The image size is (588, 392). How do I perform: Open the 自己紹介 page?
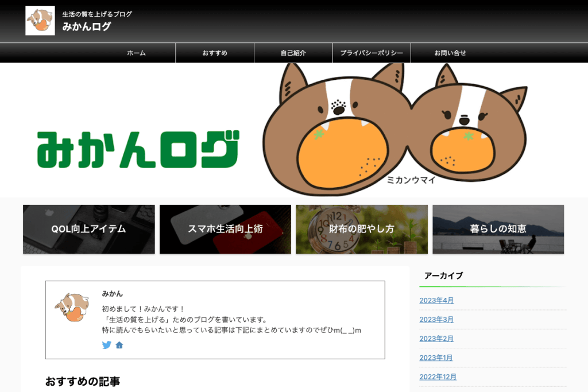293,53
